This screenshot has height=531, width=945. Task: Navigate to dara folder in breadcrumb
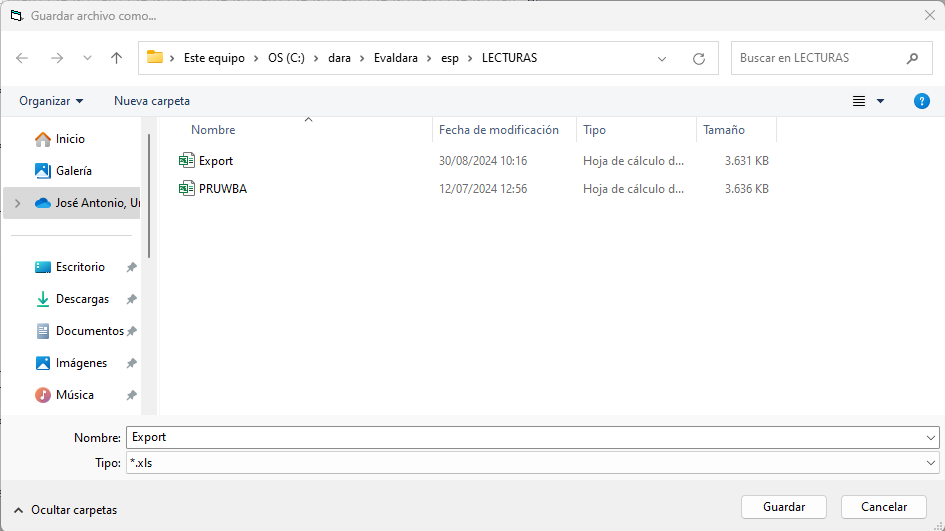click(x=339, y=58)
